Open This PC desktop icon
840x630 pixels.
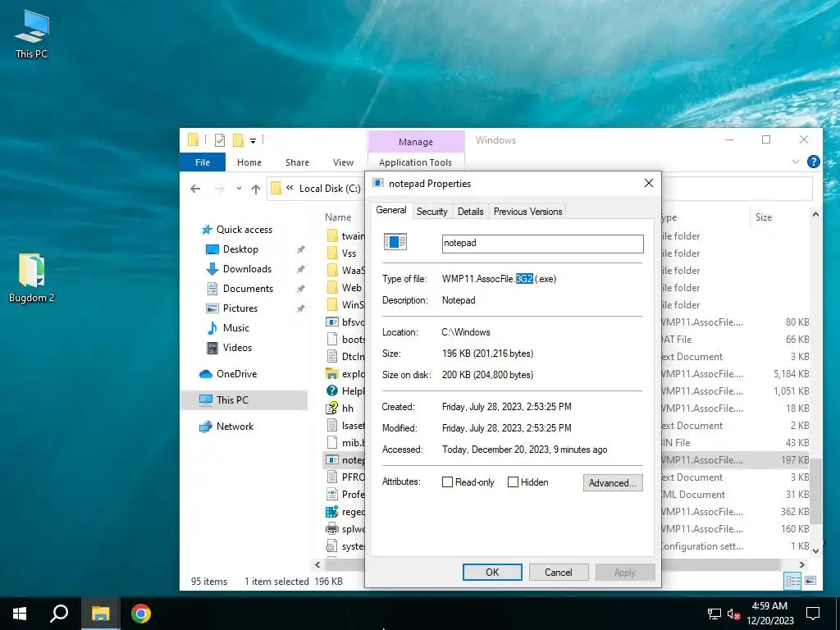pos(32,34)
